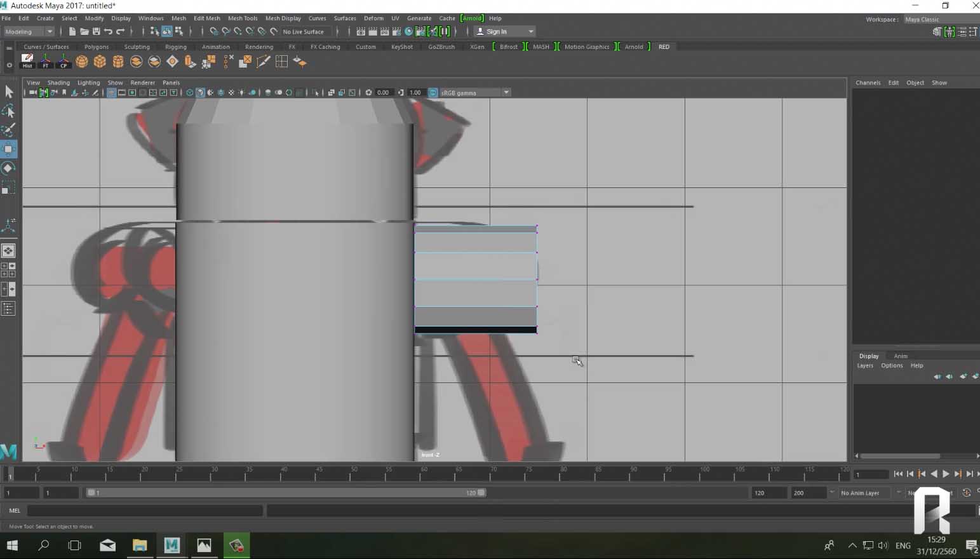This screenshot has width=980, height=559.
Task: Open the Windows File Explorer taskbar icon
Action: pos(140,545)
